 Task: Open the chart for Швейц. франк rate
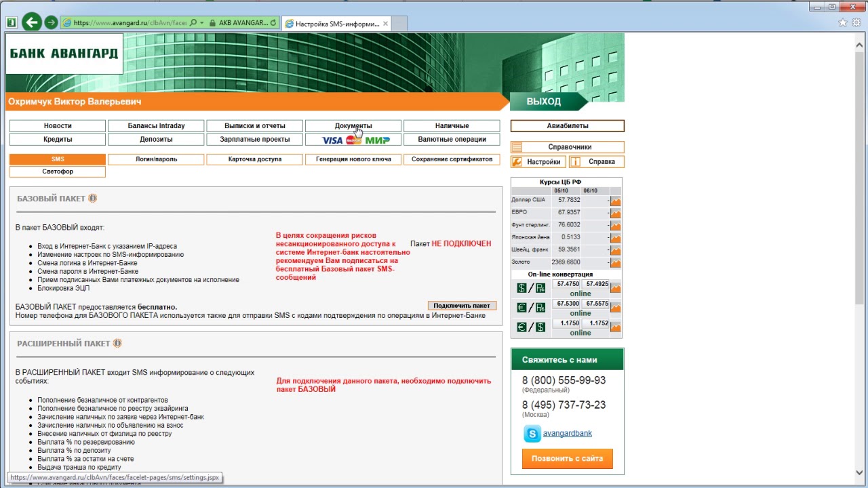point(615,249)
